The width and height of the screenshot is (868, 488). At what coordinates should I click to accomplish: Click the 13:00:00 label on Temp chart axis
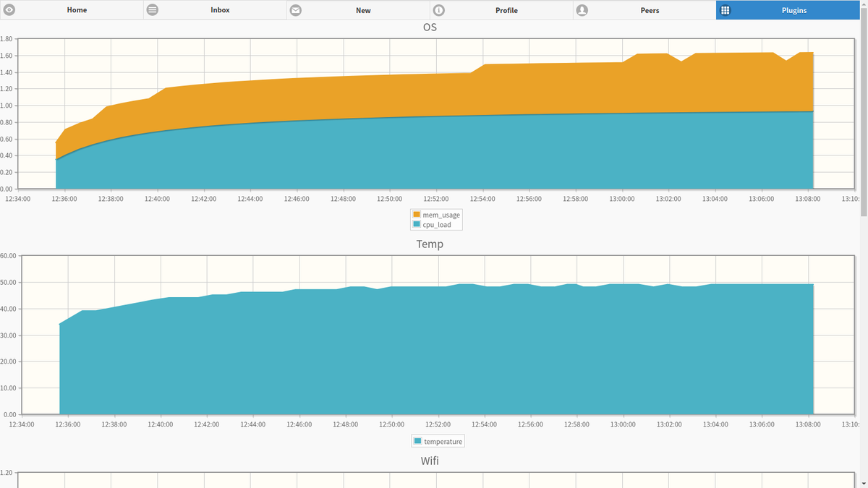(x=623, y=424)
